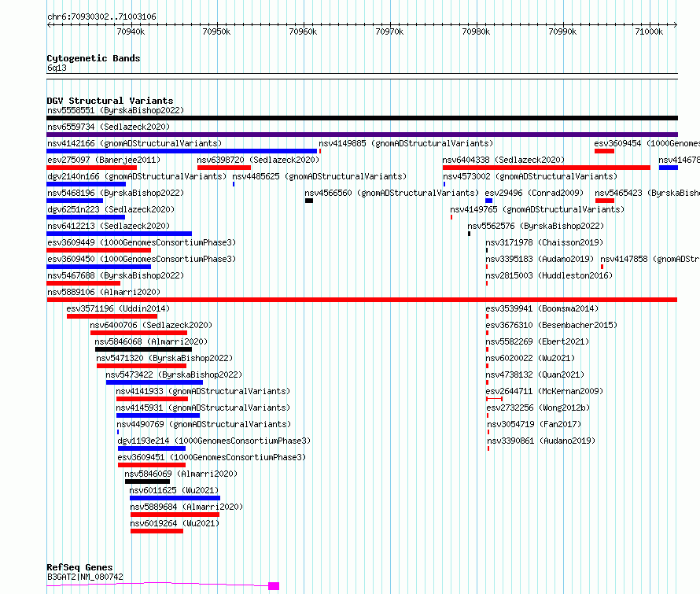
Task: Click nsv4566560 variant label
Action: click(x=392, y=193)
